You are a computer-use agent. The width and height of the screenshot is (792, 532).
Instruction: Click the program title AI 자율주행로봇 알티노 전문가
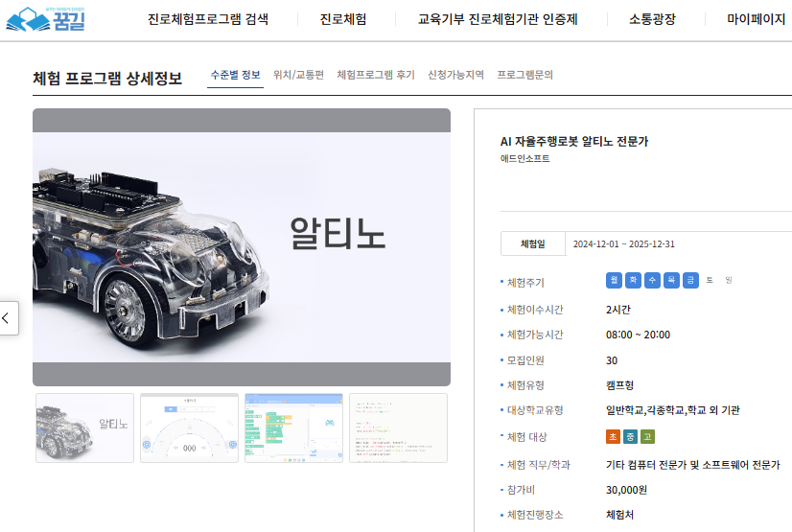(x=574, y=142)
